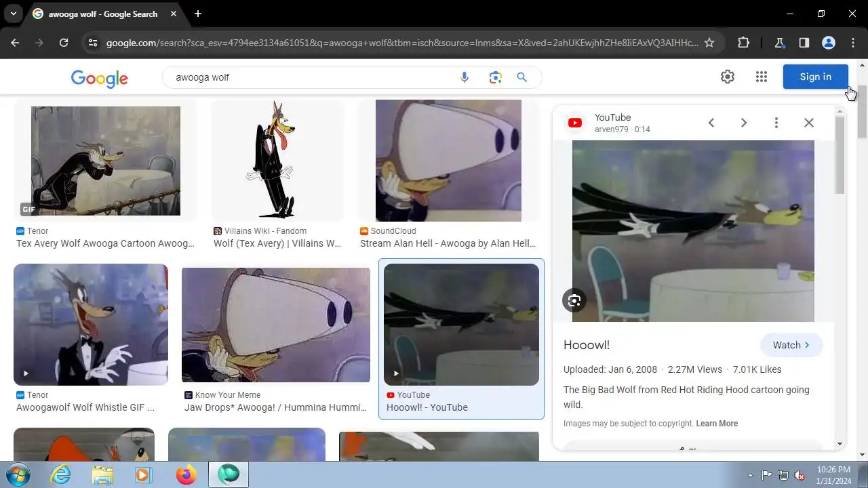Toggle the browser side panel icon

804,43
